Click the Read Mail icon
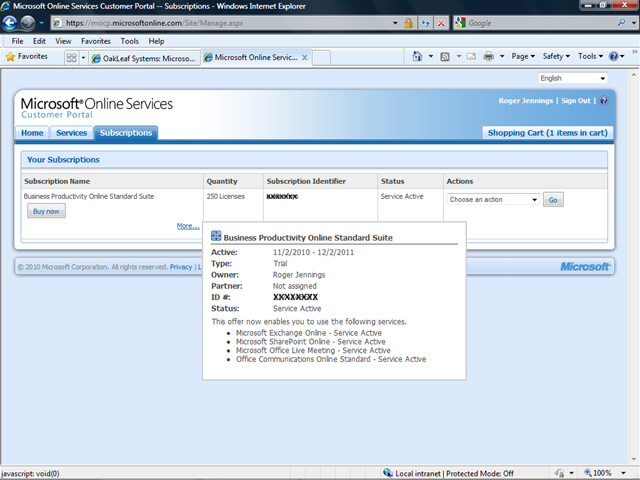 point(471,56)
